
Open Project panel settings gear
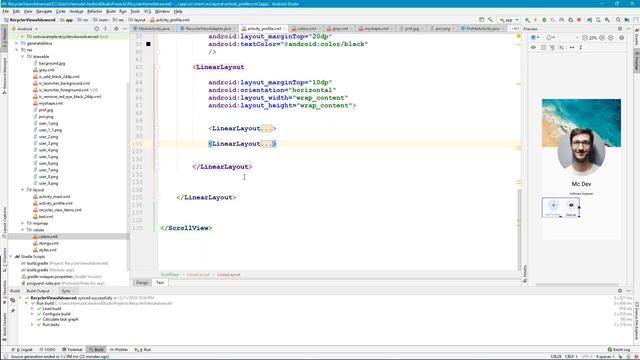(x=116, y=29)
